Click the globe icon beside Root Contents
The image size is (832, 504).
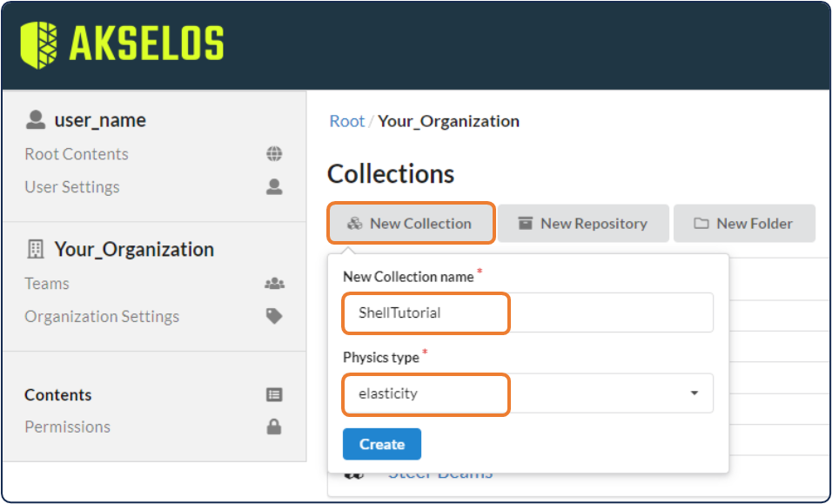pyautogui.click(x=274, y=154)
